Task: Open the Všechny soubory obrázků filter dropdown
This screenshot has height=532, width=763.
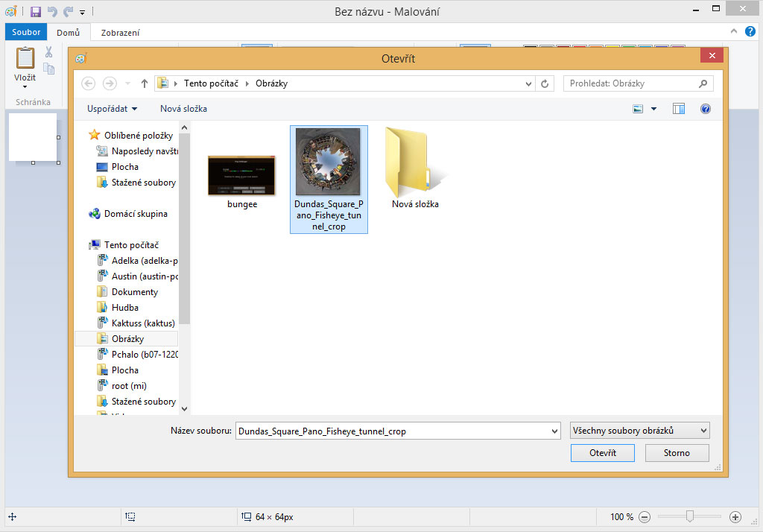Action: (639, 430)
